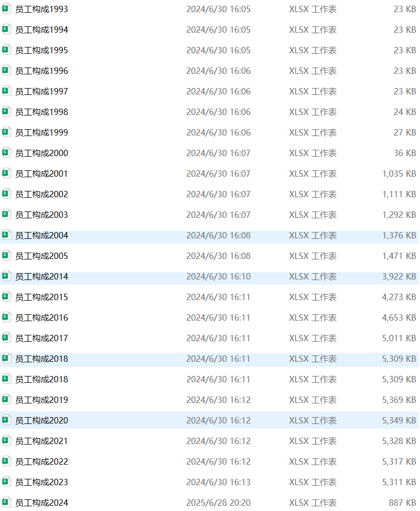Viewport: 420px width, 511px height.
Task: Select the spreadsheet icon for 员工构成2015
Action: (x=6, y=297)
